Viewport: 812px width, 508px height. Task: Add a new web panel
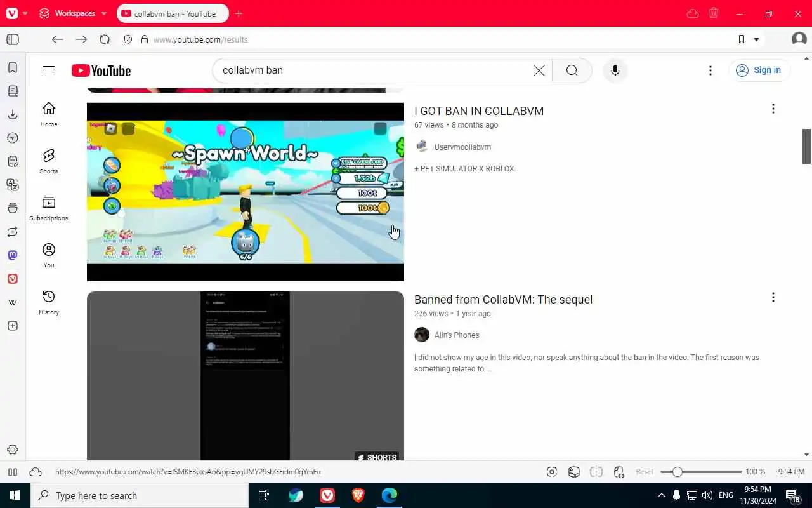[x=13, y=326]
